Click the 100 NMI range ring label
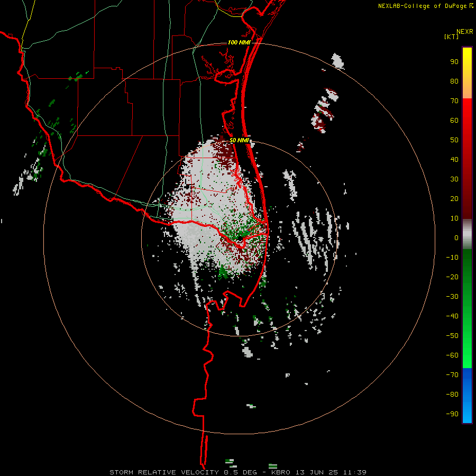This screenshot has width=476, height=476. click(x=239, y=42)
